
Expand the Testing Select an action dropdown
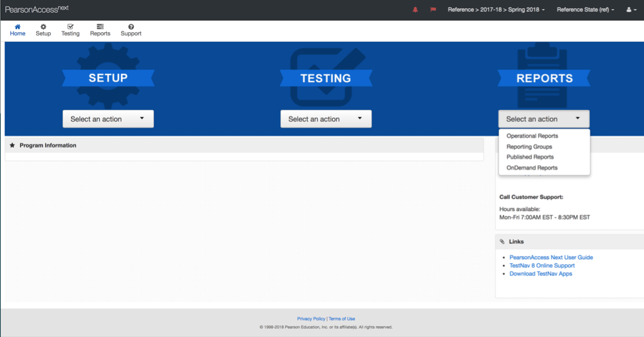(x=326, y=119)
